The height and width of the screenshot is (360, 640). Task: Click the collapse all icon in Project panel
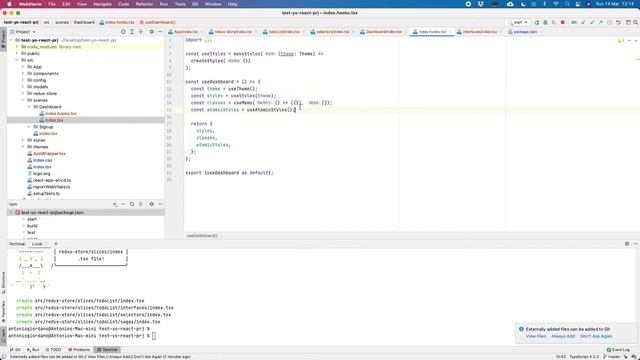pos(141,32)
